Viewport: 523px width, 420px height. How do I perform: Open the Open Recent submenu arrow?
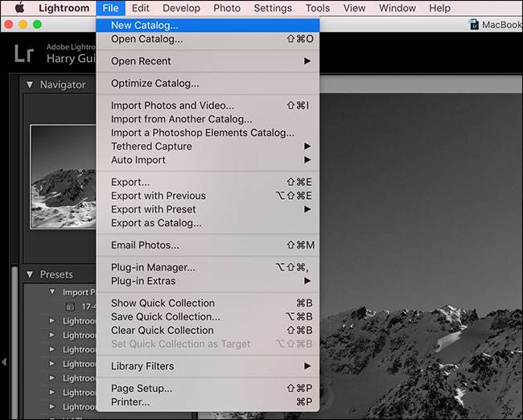click(307, 61)
